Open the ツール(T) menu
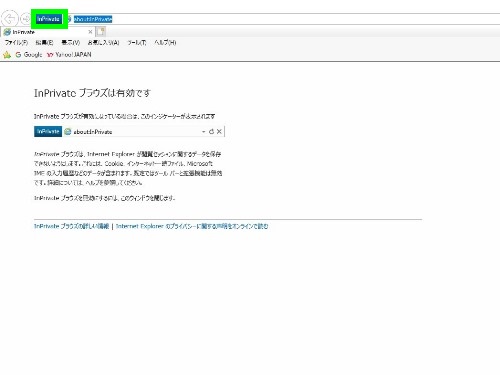This screenshot has width=500, height=375. tap(137, 42)
